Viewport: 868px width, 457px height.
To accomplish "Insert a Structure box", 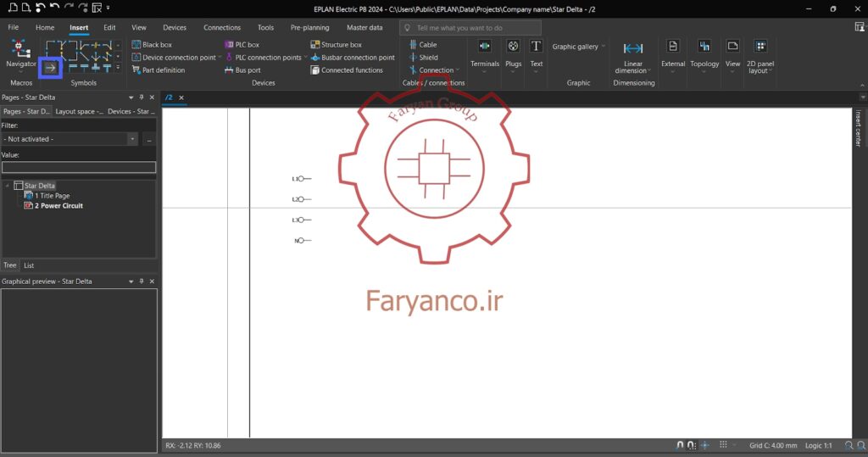I will [336, 44].
